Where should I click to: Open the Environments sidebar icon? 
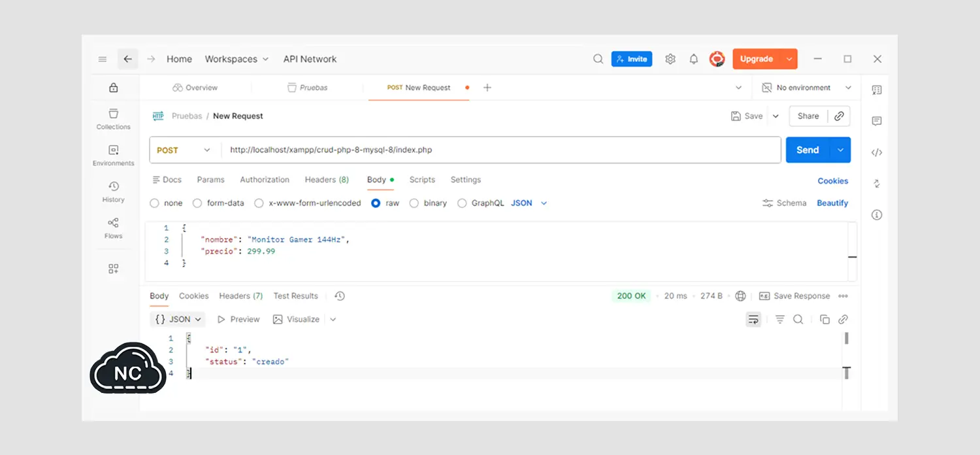(x=114, y=156)
